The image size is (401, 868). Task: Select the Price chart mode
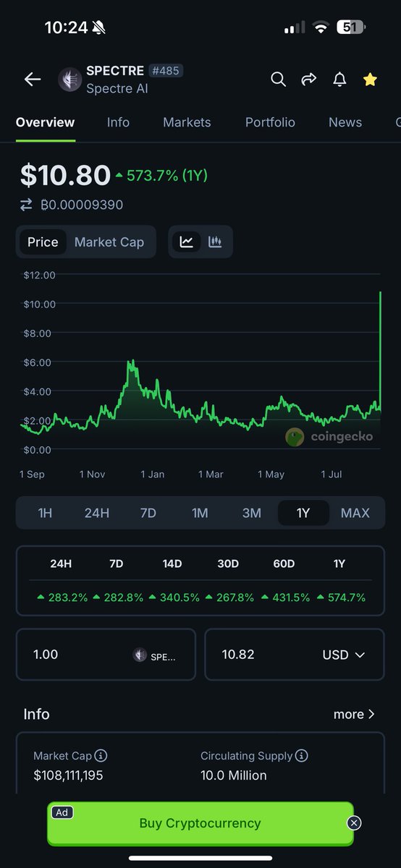pos(43,242)
